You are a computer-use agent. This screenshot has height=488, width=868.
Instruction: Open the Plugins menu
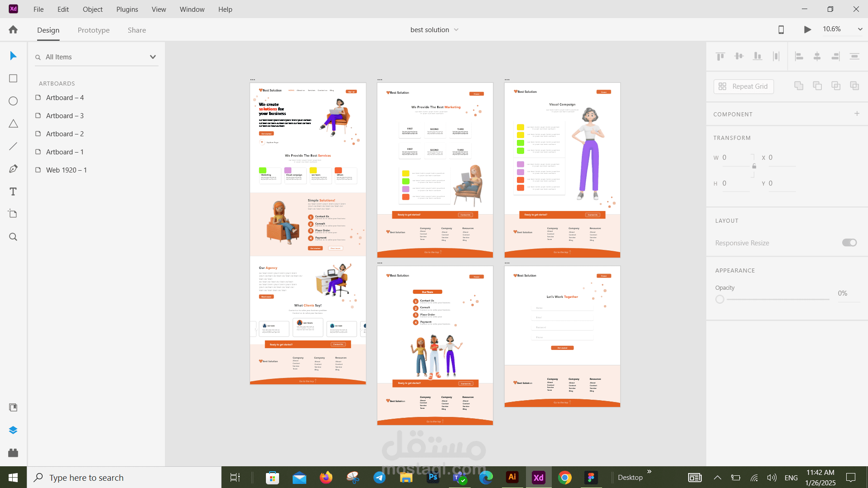pyautogui.click(x=127, y=9)
